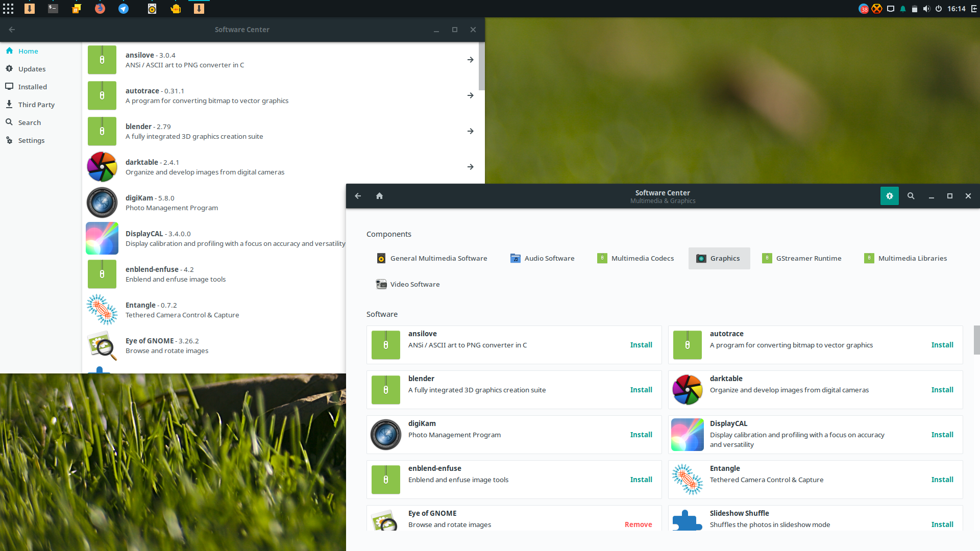Install darktable
980x551 pixels.
click(x=942, y=390)
